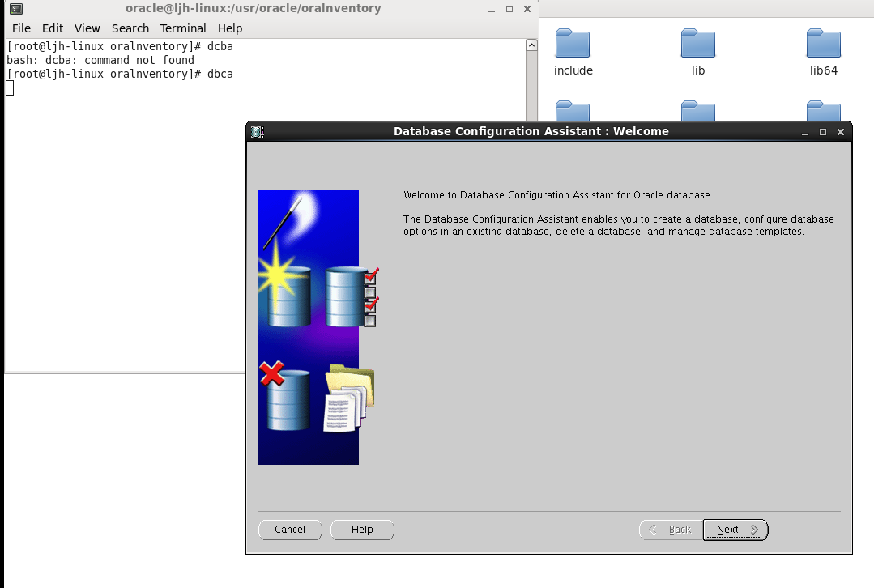Screen dimensions: 874x588
Task: Open the terminal Search menu
Action: click(x=130, y=28)
